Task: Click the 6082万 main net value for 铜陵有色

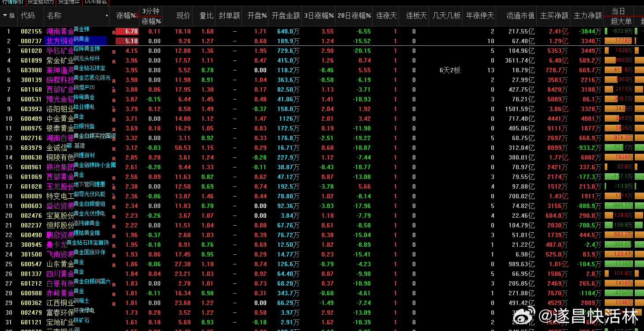Action: tap(591, 157)
